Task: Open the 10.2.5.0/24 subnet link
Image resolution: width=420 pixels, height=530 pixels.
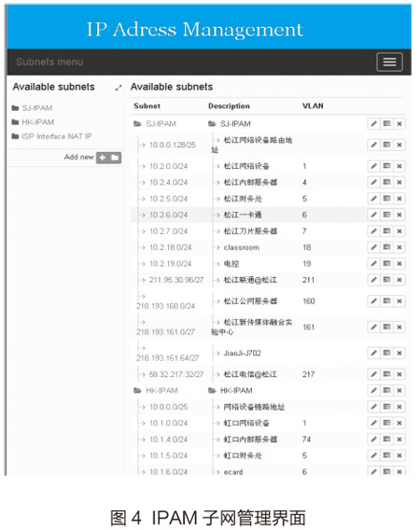Action: 168,199
